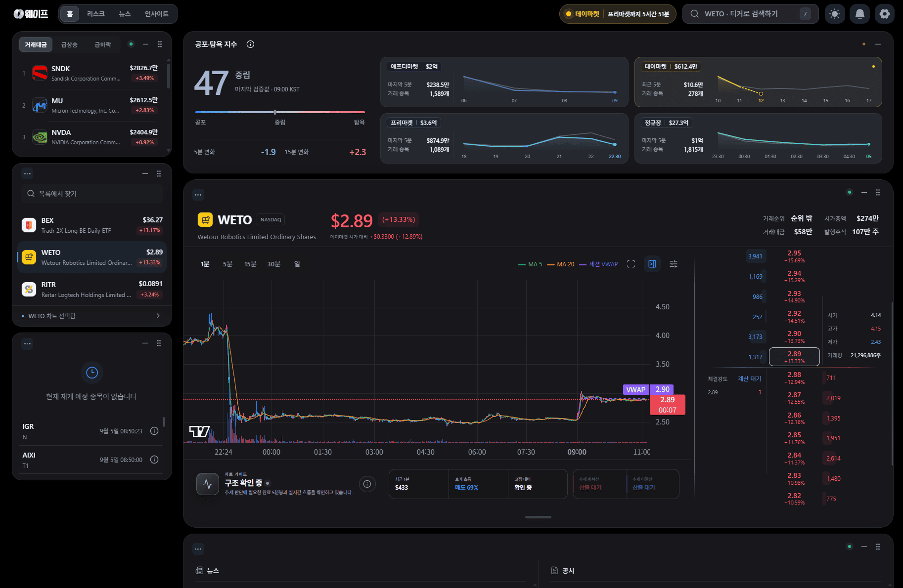Collapse the watchlist panel

click(x=145, y=173)
